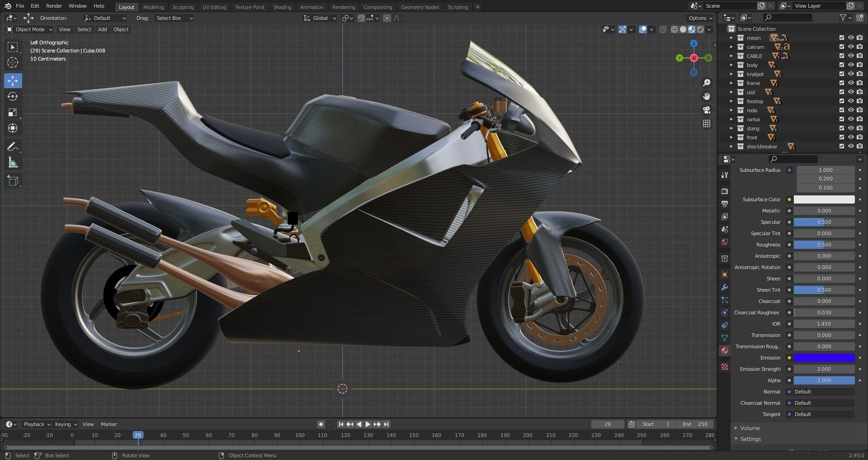Click the Blender logo menu
This screenshot has height=460, width=868.
click(x=8, y=6)
